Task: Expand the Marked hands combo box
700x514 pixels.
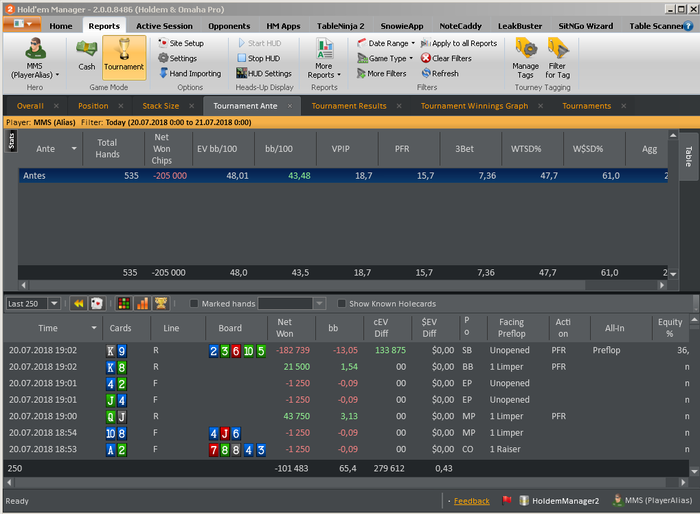Action: point(319,304)
